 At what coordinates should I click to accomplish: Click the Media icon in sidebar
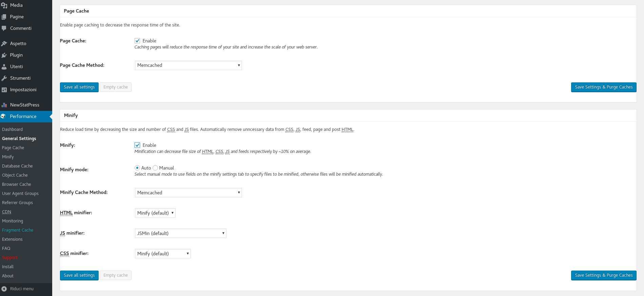tap(4, 5)
